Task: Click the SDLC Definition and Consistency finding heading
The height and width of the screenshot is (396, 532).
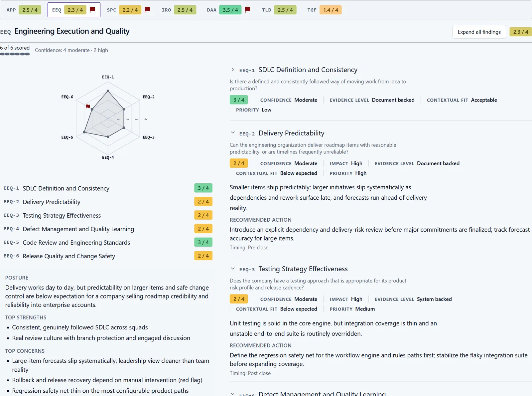Action: point(308,70)
